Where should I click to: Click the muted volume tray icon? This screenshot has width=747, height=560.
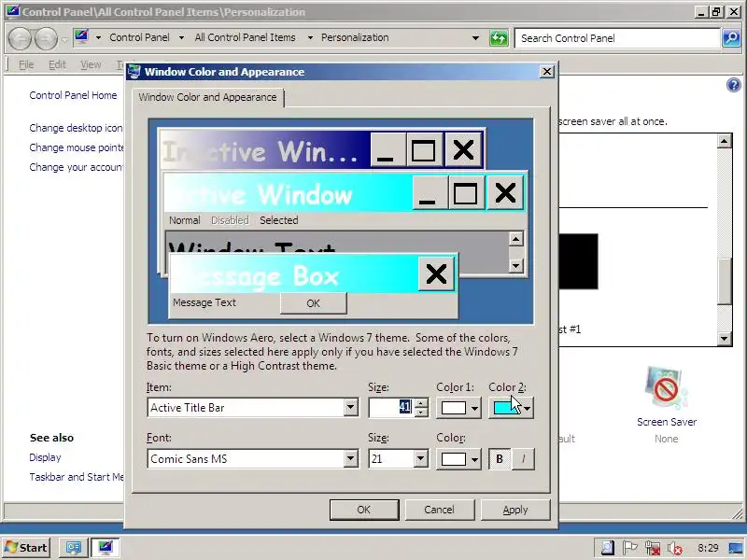click(674, 548)
